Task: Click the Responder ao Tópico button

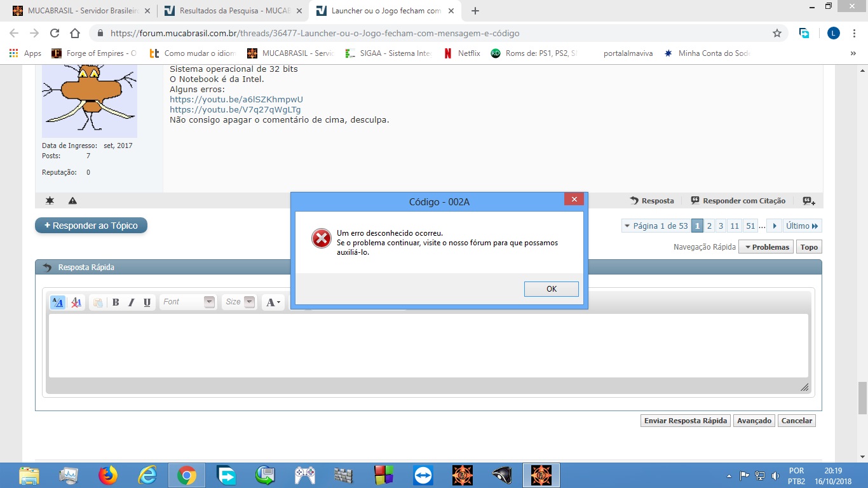Action: pyautogui.click(x=91, y=226)
